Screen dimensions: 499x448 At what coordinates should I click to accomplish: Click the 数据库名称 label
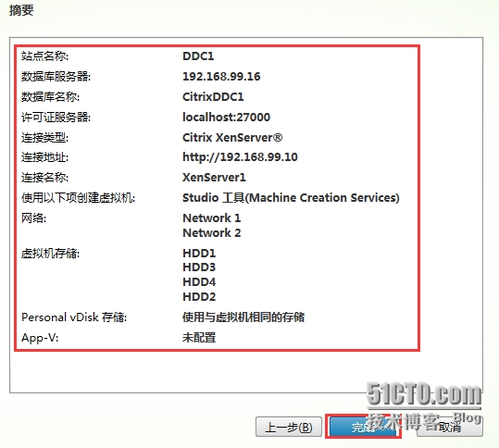50,96
